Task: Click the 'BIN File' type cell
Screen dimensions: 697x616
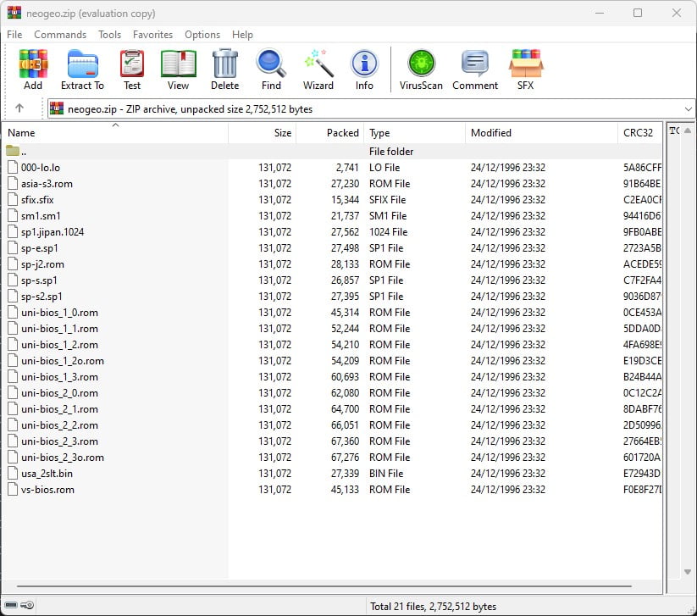Action: 386,474
